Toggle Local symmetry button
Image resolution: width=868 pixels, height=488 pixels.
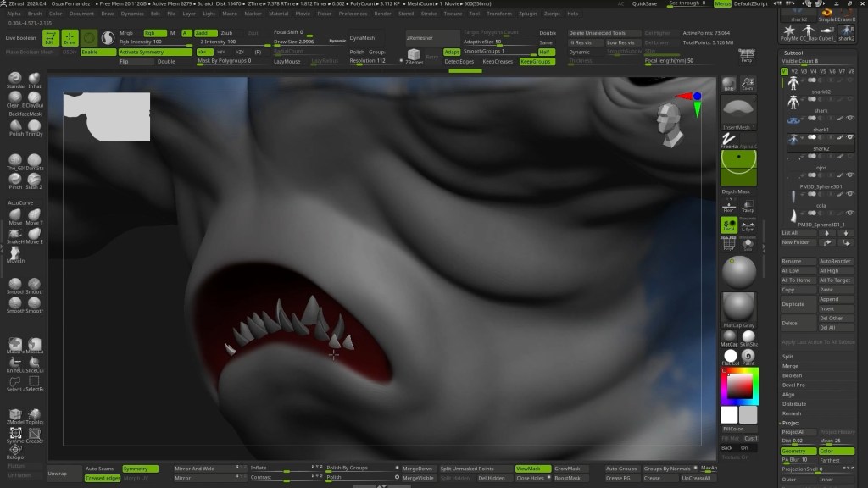pos(729,225)
